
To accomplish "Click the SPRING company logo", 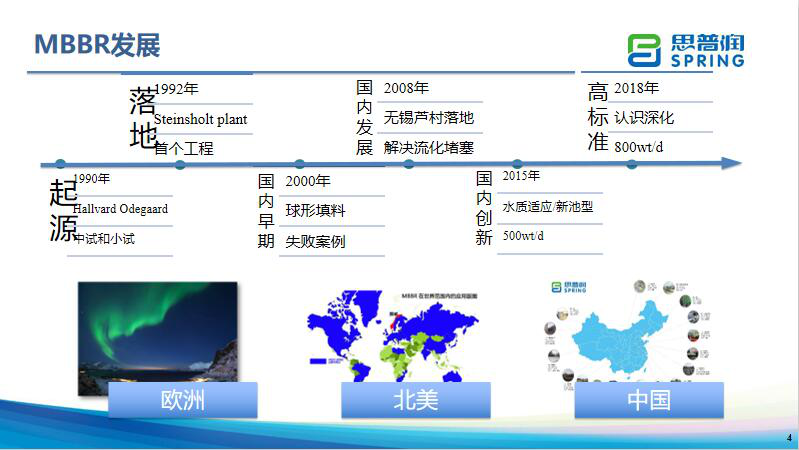I will click(x=686, y=50).
